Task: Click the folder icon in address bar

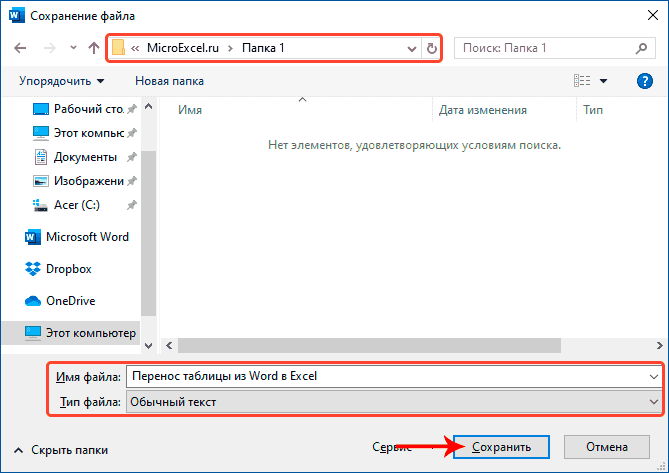Action: 118,48
